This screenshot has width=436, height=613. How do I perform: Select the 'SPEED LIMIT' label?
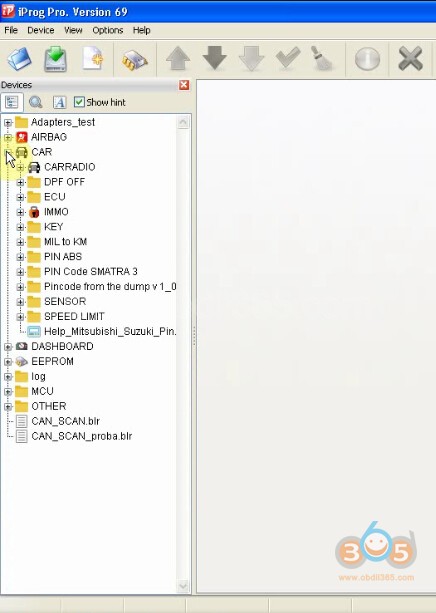click(x=74, y=317)
